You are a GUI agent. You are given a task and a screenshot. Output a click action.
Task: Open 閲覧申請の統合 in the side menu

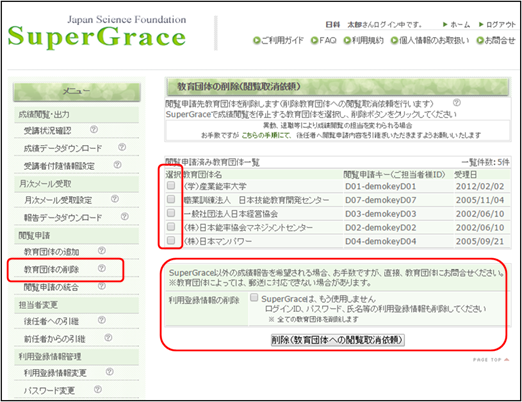pos(51,287)
